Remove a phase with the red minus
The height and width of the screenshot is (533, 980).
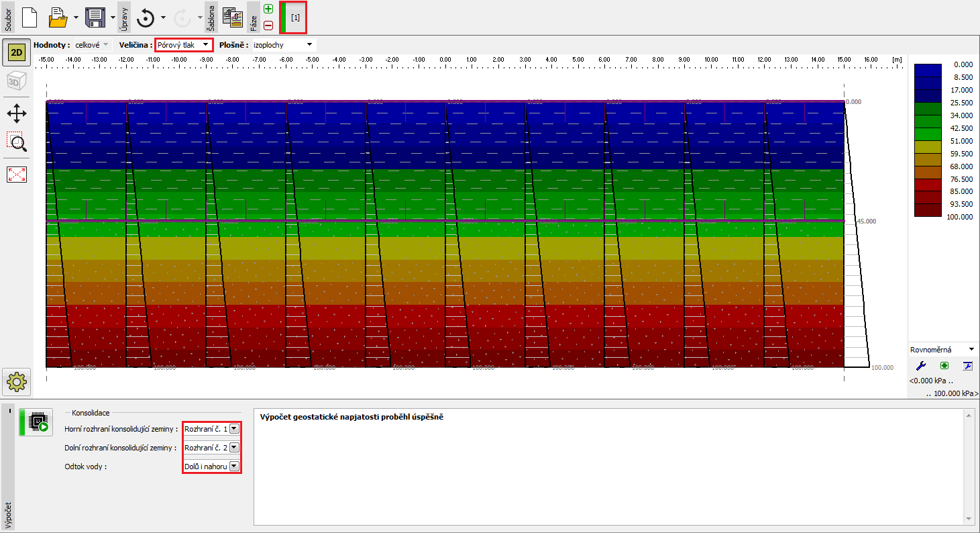coord(268,26)
